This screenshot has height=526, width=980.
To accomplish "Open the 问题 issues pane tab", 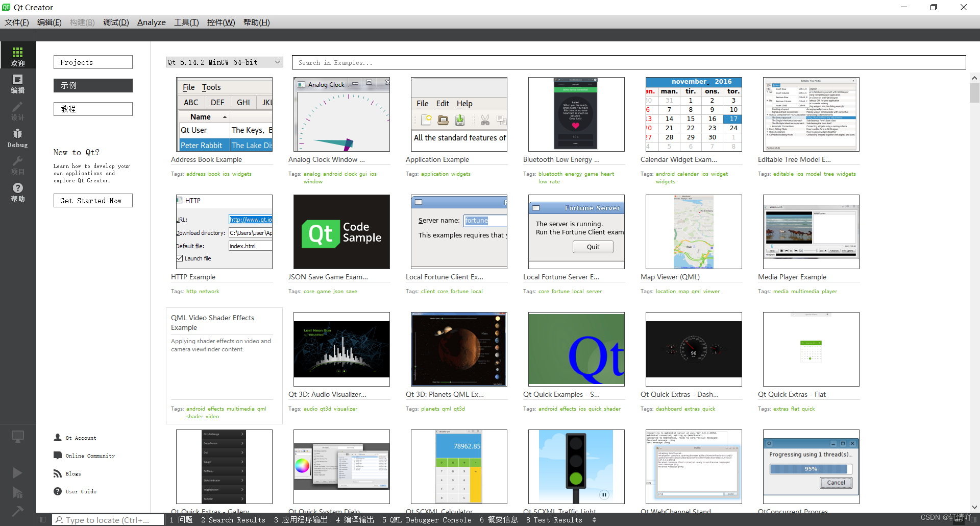I will 181,520.
